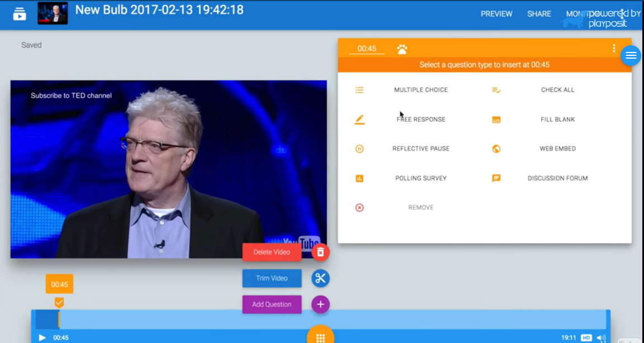This screenshot has height=343, width=644.
Task: Choose the FILL BLANK question type
Action: click(557, 120)
